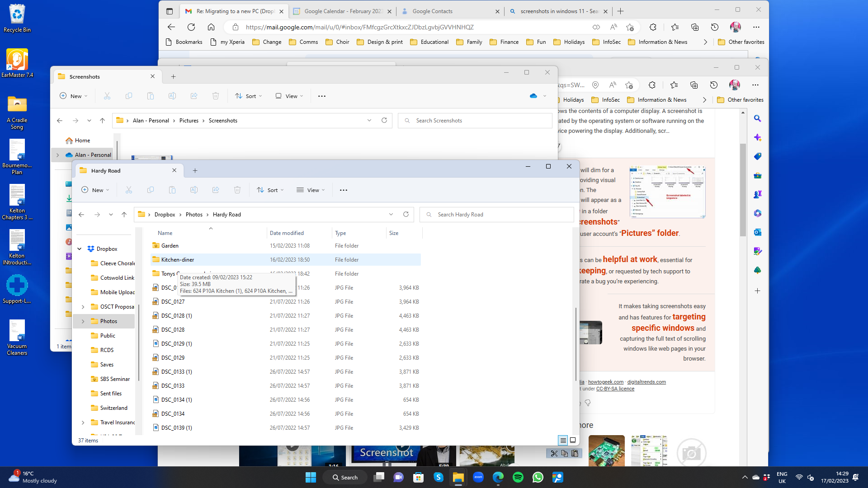Click Rename icon in Hardy Road toolbar
Viewport: 868px width, 488px height.
[194, 190]
